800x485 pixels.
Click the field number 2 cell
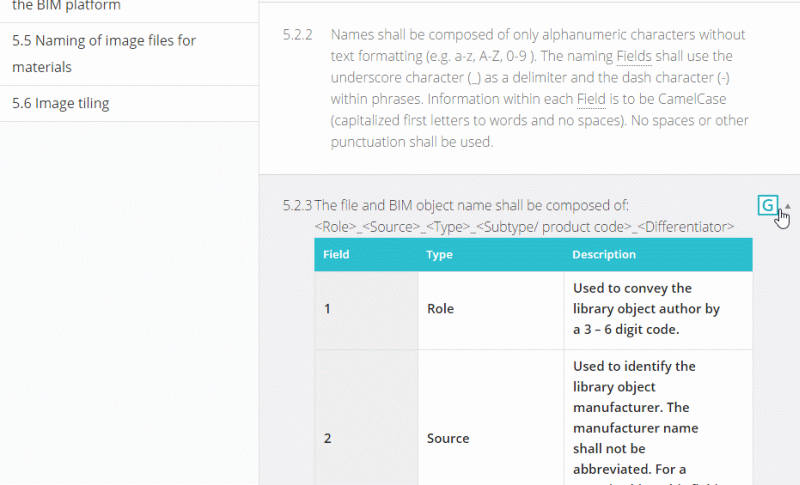coord(328,438)
